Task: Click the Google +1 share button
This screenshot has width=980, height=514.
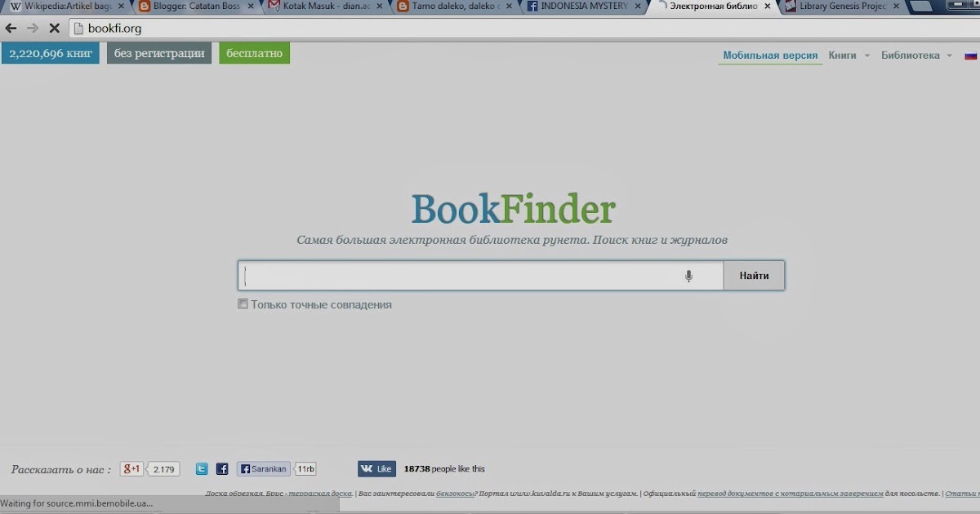Action: click(131, 469)
